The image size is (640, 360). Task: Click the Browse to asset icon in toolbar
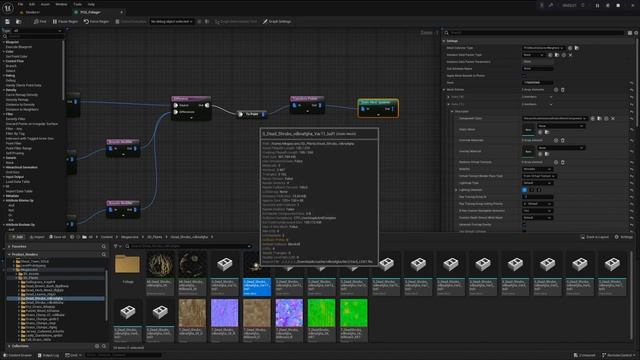[x=18, y=22]
